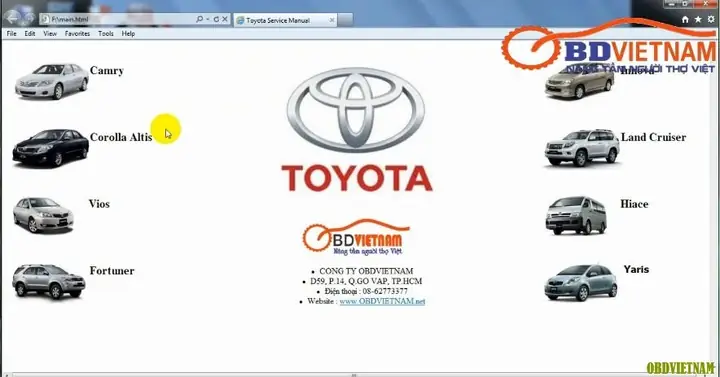
Task: Open the Edit menu
Action: point(30,34)
